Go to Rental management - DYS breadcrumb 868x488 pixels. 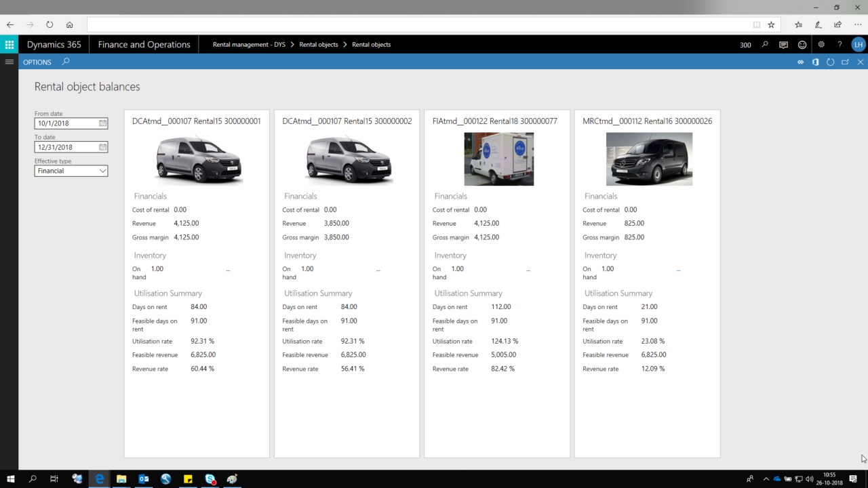[249, 45]
